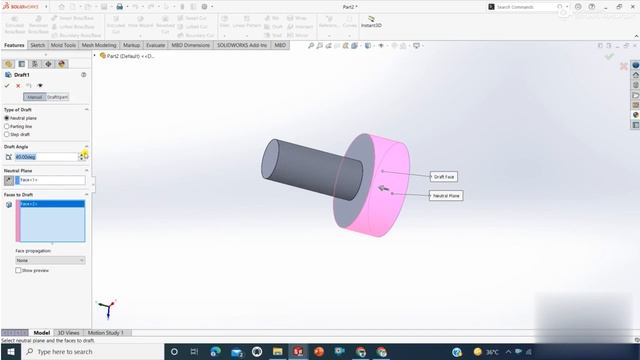This screenshot has height=360, width=640.
Task: Open the Windows Start menu
Action: tap(11, 351)
